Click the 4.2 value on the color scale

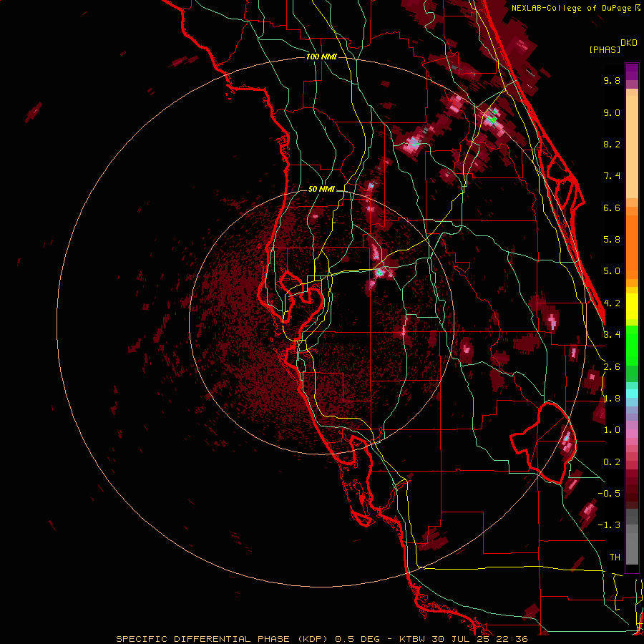(612, 303)
